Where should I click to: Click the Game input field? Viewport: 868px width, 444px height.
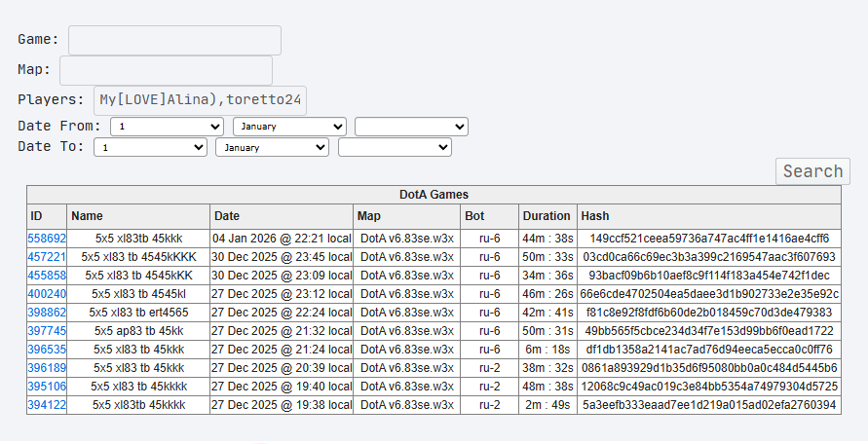(x=174, y=40)
